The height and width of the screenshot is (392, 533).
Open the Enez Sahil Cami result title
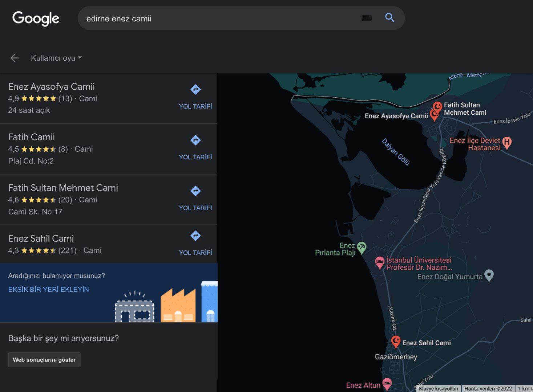[x=41, y=238]
